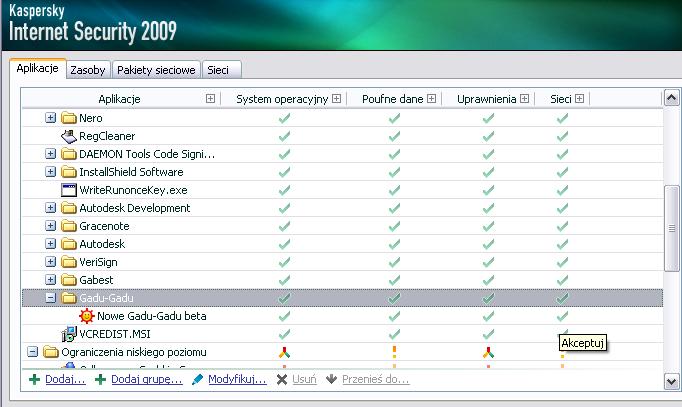Image resolution: width=682 pixels, height=407 pixels.
Task: Click the Dodaj... link
Action: click(x=65, y=380)
